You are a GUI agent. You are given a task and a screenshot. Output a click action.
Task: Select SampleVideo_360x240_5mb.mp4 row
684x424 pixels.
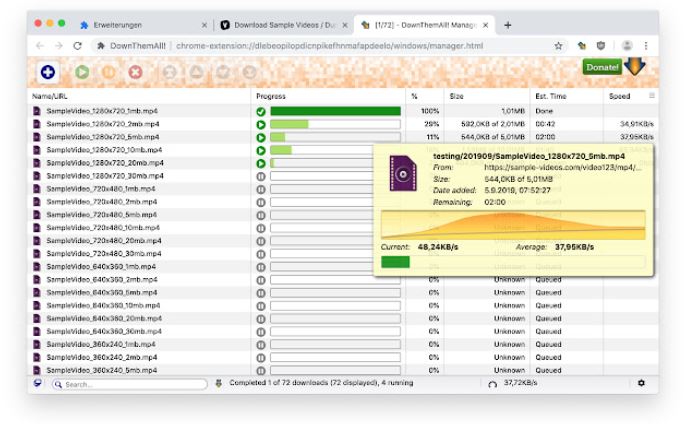pos(343,370)
